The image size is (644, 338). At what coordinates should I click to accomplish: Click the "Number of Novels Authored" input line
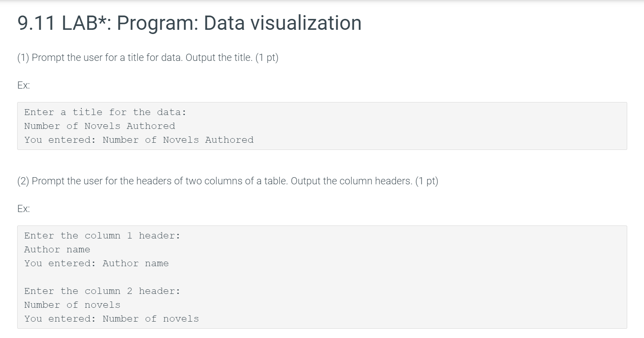99,126
